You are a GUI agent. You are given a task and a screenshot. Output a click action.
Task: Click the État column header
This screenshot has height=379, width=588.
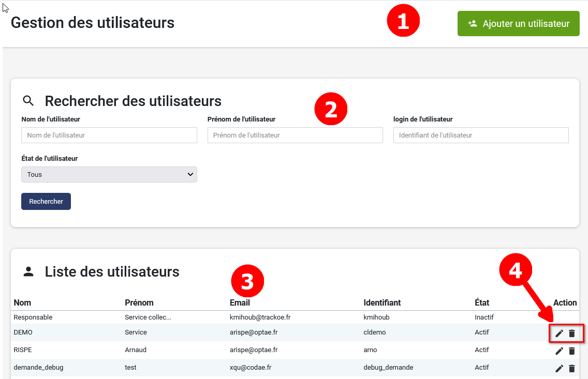481,303
